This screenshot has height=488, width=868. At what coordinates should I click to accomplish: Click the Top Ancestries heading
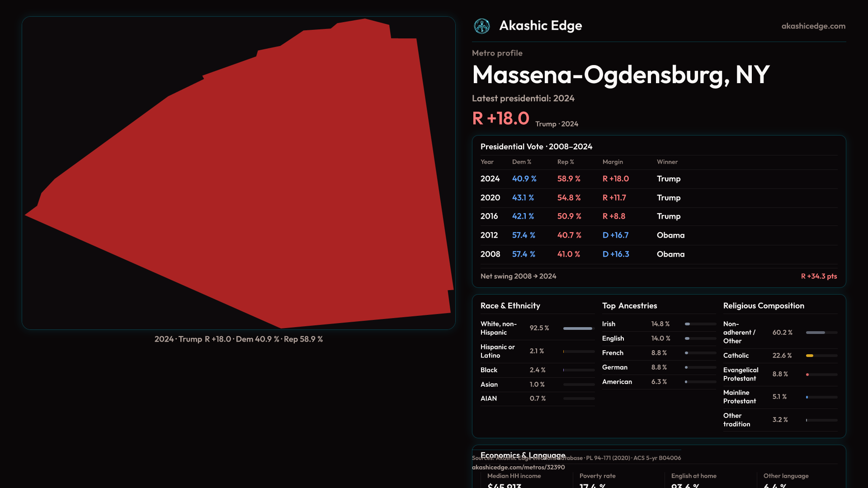click(x=629, y=306)
